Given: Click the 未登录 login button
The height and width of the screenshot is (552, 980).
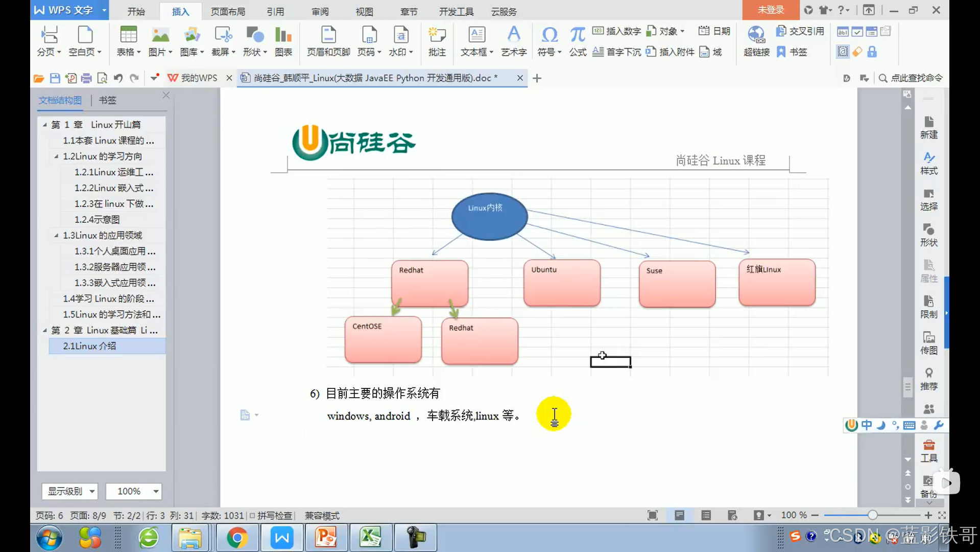Looking at the screenshot, I should (770, 10).
